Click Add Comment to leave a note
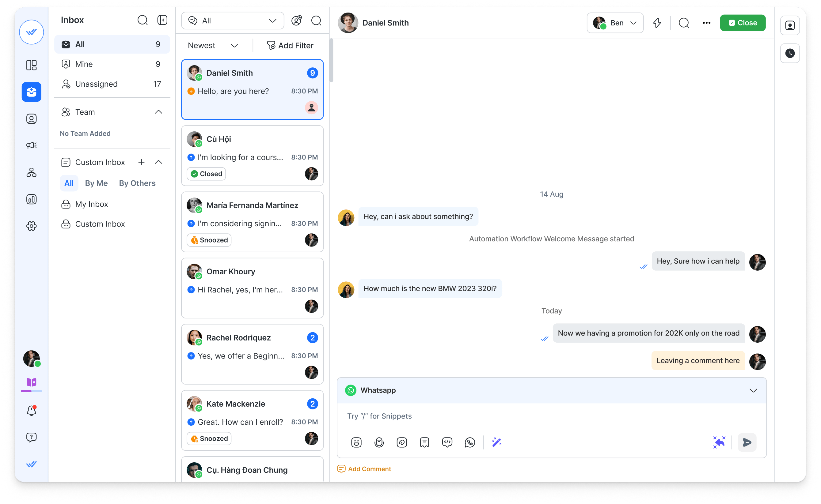The width and height of the screenshot is (821, 504). coord(364,469)
